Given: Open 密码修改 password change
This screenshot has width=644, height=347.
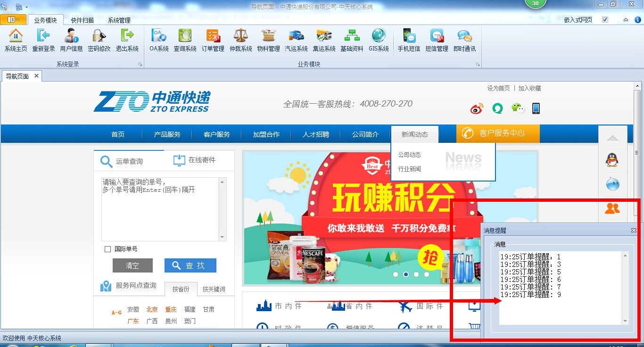Looking at the screenshot, I should [x=99, y=40].
